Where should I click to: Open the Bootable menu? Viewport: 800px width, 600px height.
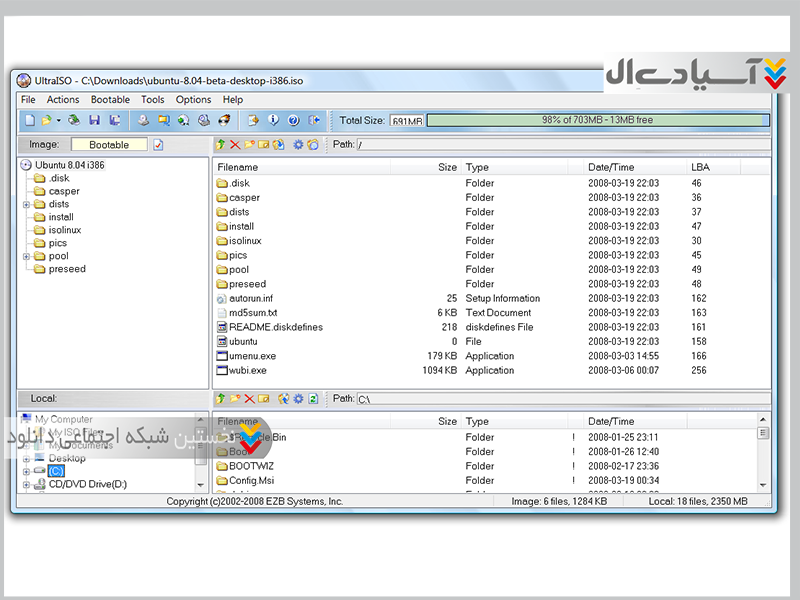tap(110, 100)
